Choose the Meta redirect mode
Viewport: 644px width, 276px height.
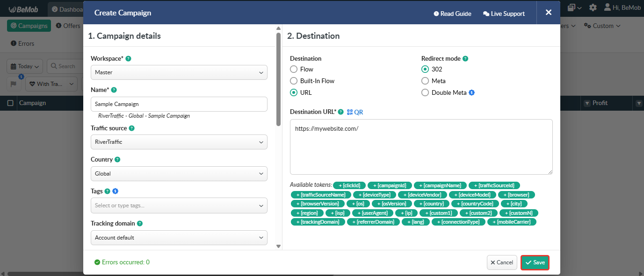425,81
